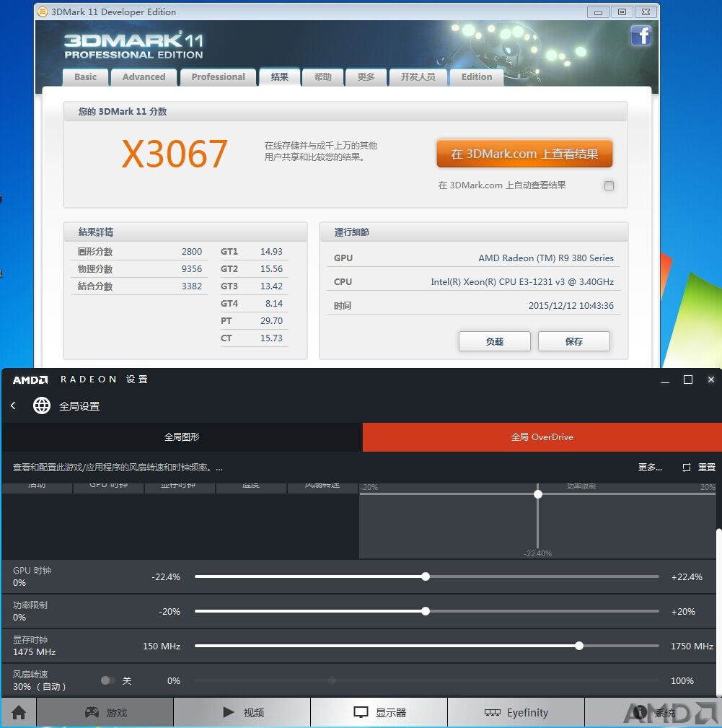Image resolution: width=722 pixels, height=728 pixels.
Task: Open Facebook icon in 3DMark header
Action: tap(640, 36)
